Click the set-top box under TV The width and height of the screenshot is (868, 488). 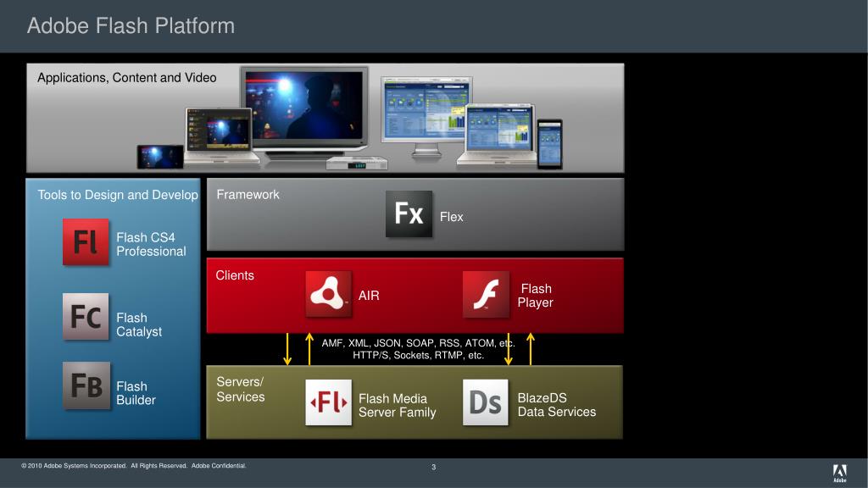coord(357,164)
